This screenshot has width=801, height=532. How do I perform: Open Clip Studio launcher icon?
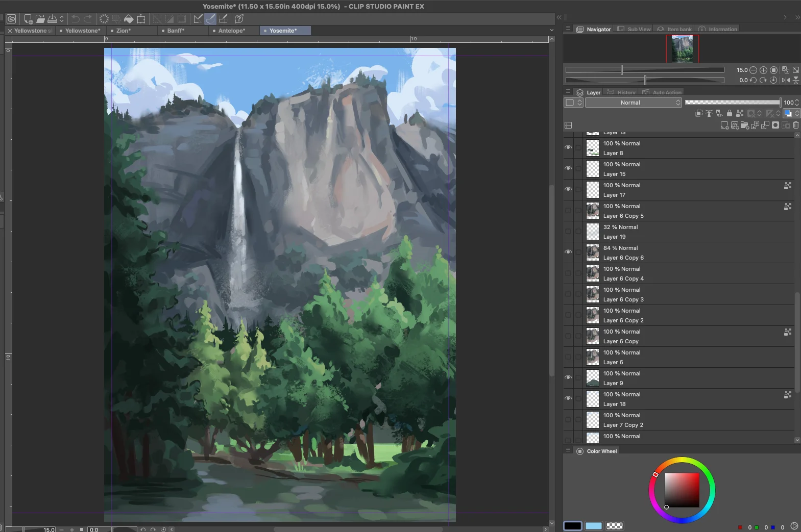click(x=11, y=19)
